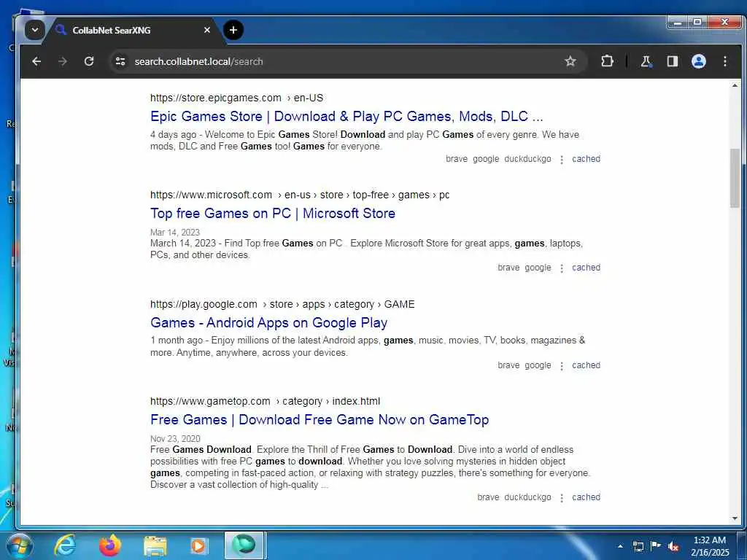
Task: Show hidden system tray icons
Action: click(620, 546)
